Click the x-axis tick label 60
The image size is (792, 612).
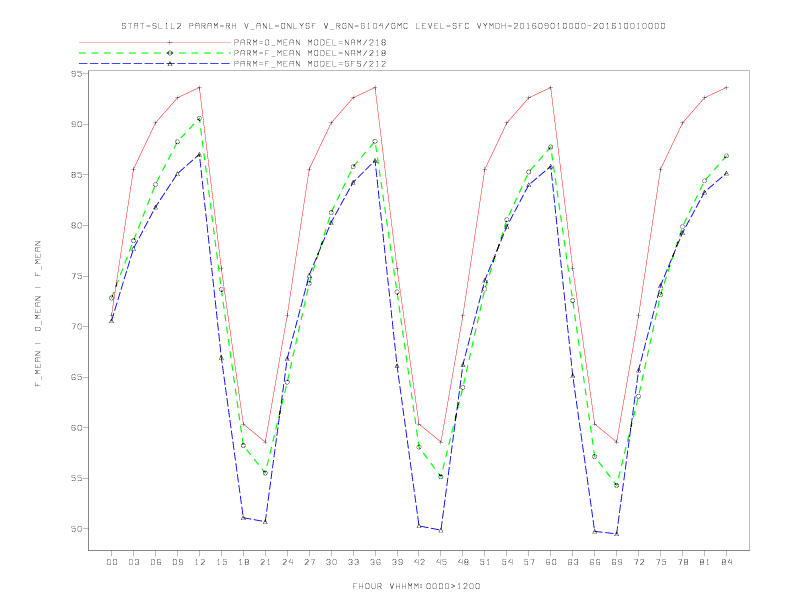(x=551, y=562)
